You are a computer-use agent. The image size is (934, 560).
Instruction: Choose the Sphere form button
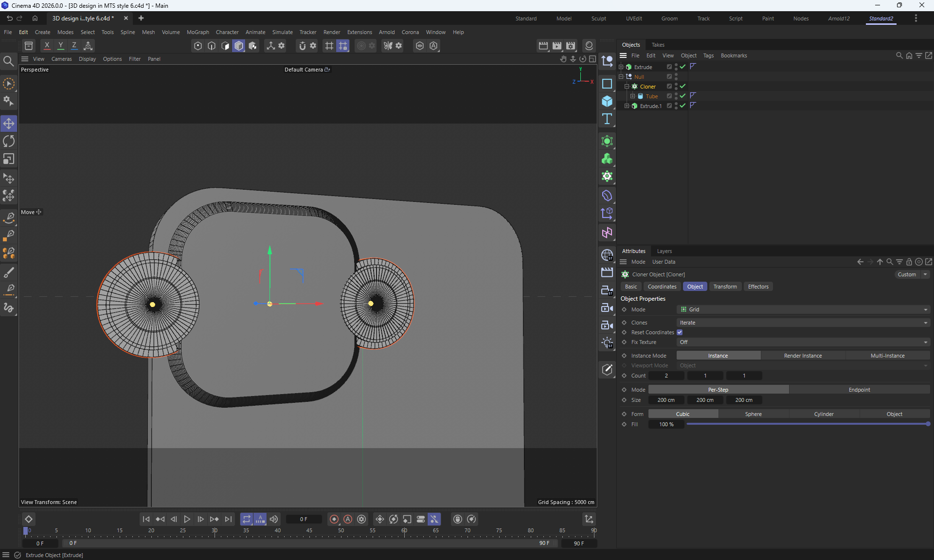coord(753,414)
